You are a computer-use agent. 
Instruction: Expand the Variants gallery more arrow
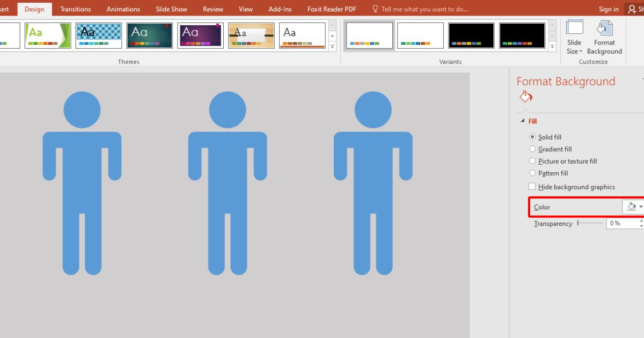coord(553,47)
